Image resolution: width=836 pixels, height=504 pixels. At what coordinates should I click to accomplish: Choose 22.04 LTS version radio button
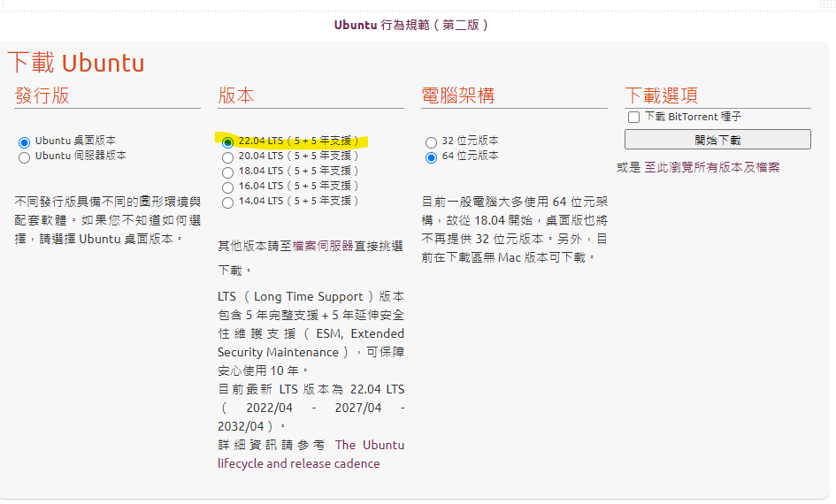[227, 142]
